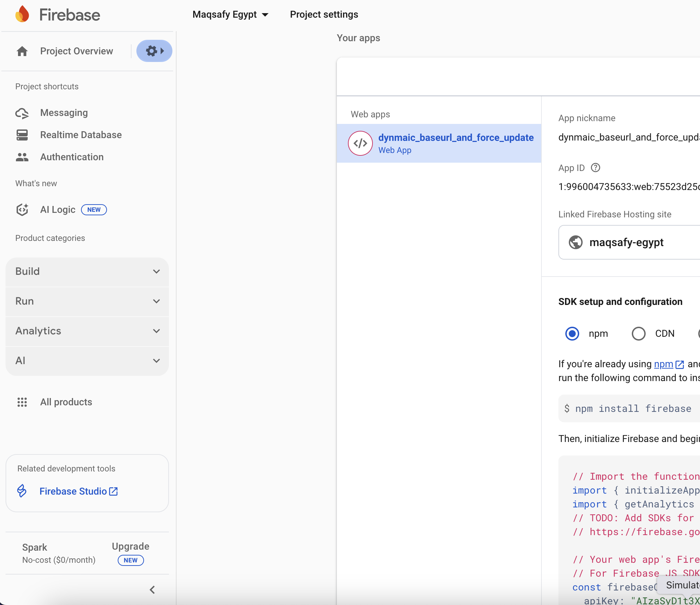Expand the Build category
This screenshot has height=605, width=700.
tap(87, 271)
